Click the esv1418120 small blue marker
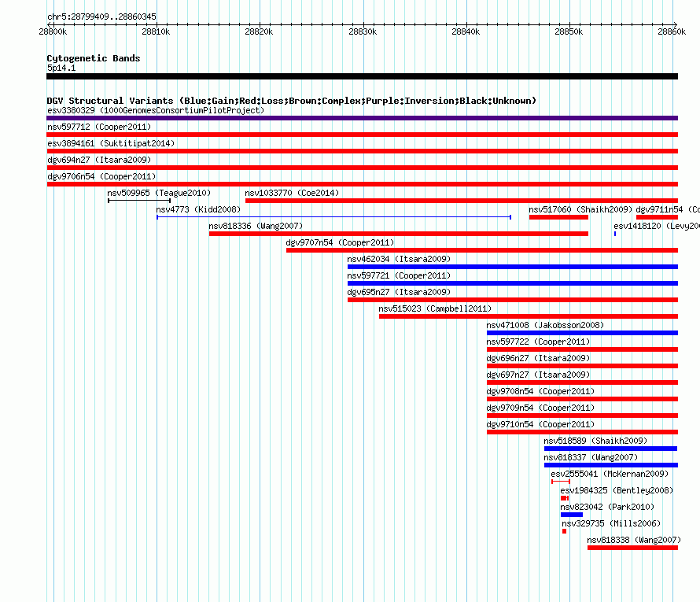The height and width of the screenshot is (602, 700). (x=615, y=234)
